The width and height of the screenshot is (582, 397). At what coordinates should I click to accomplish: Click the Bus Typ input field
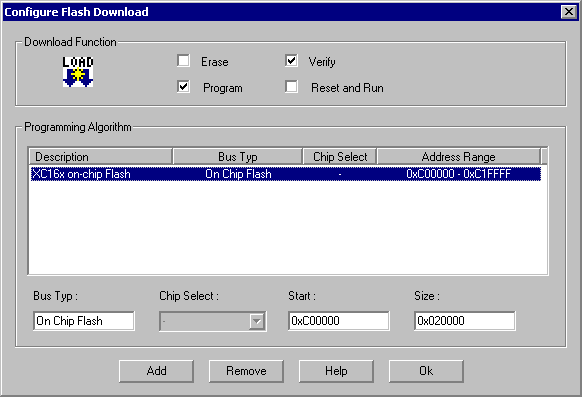[84, 321]
